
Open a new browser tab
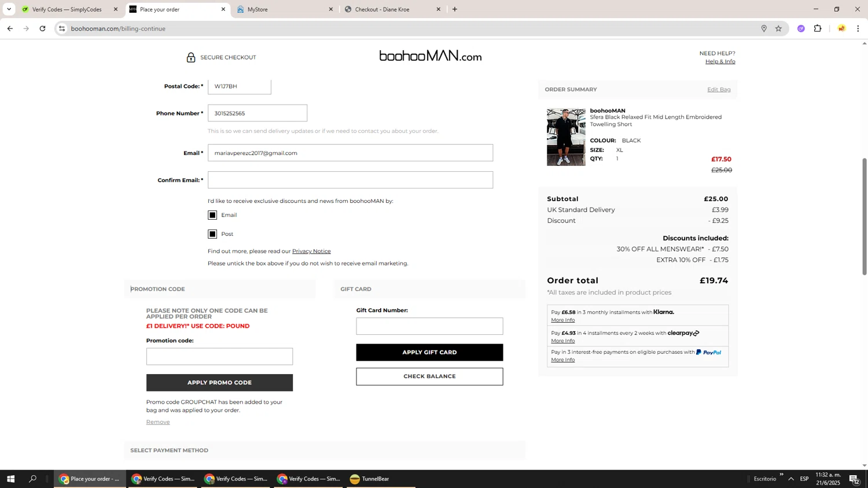[x=455, y=9]
